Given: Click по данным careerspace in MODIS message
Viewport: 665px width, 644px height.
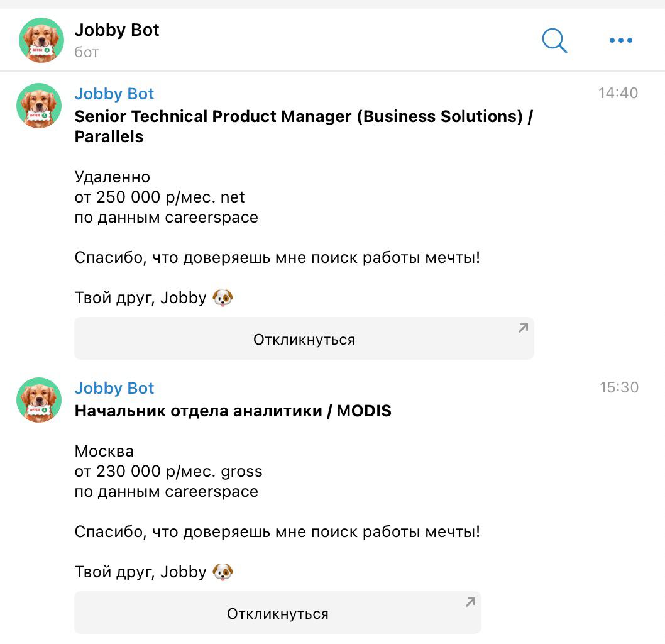Looking at the screenshot, I should pos(166,491).
